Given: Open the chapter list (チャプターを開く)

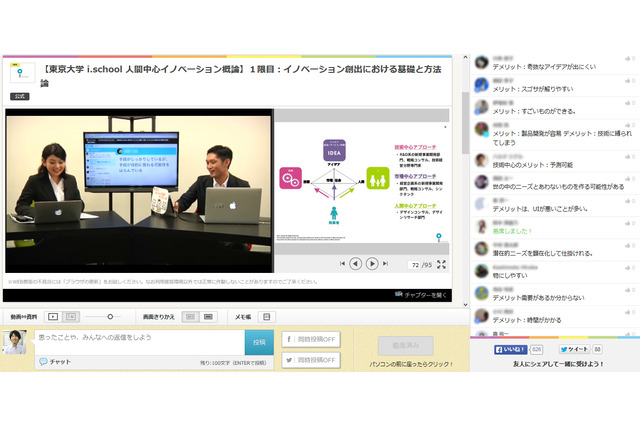Looking at the screenshot, I should coord(421,295).
